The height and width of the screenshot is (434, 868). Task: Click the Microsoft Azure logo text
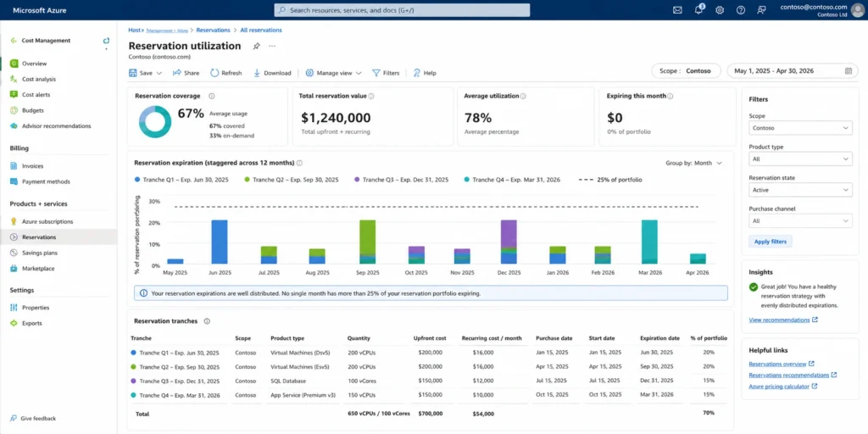pos(39,10)
